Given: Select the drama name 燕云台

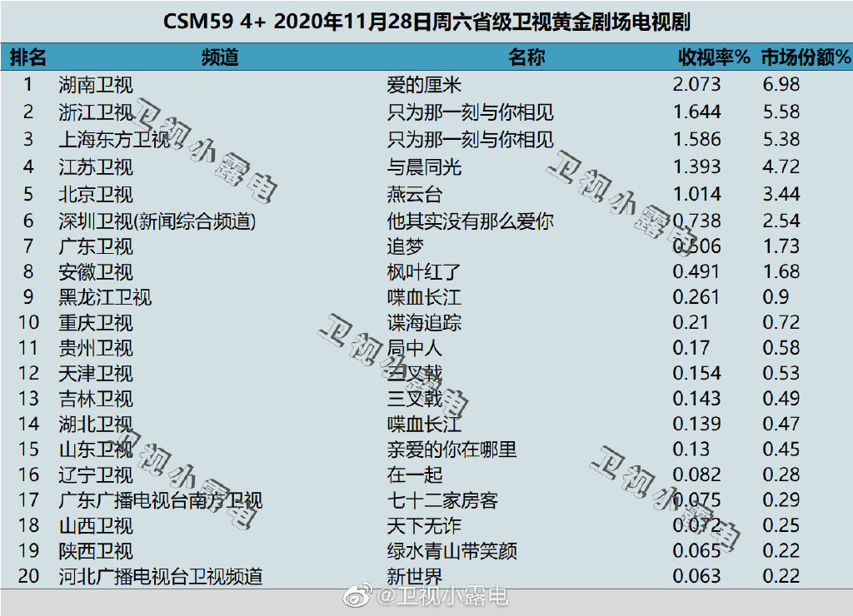Looking at the screenshot, I should click(x=415, y=194).
